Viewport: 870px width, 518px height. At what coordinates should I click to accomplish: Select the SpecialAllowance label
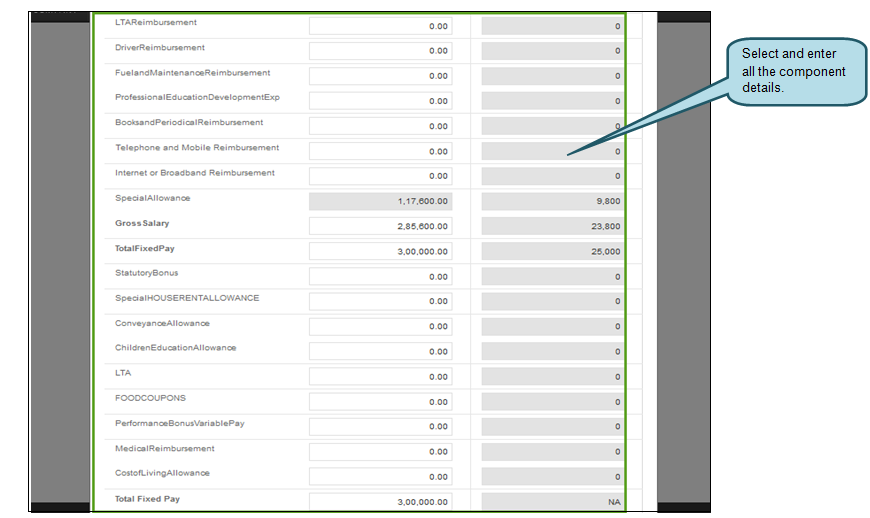point(153,198)
